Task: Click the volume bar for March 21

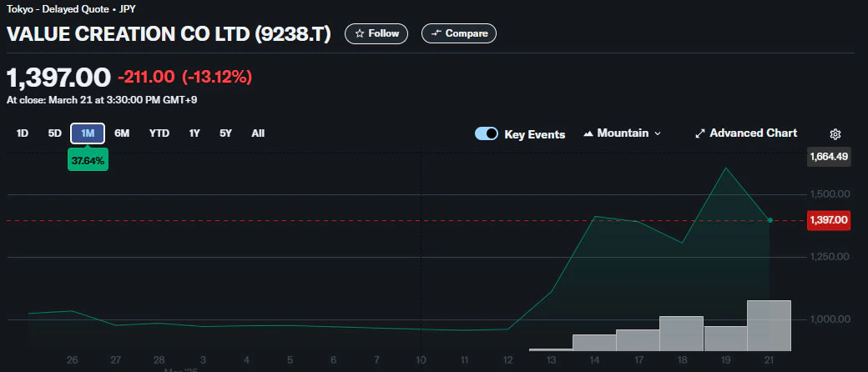Action: click(769, 325)
